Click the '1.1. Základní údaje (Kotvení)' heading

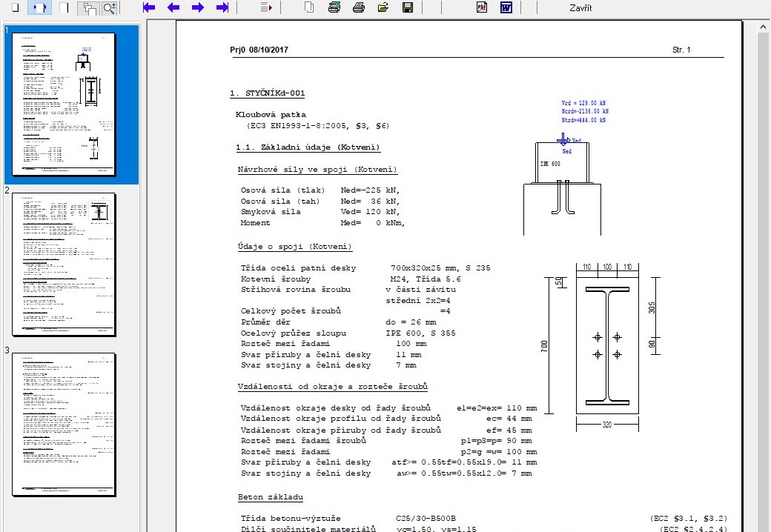(x=308, y=147)
